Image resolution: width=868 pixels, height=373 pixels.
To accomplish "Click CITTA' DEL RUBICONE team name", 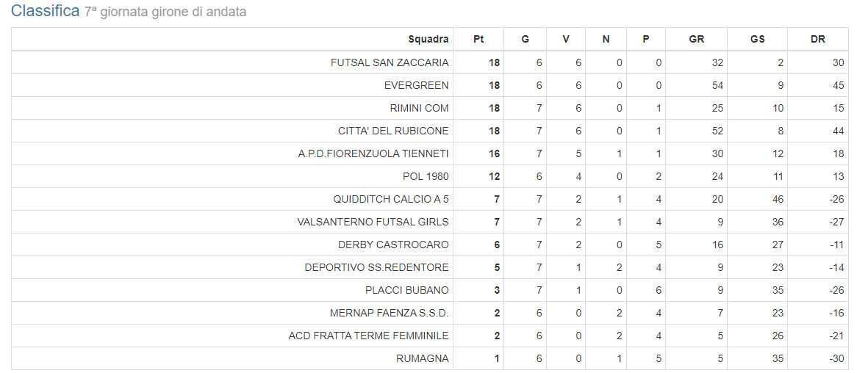I will pyautogui.click(x=394, y=131).
